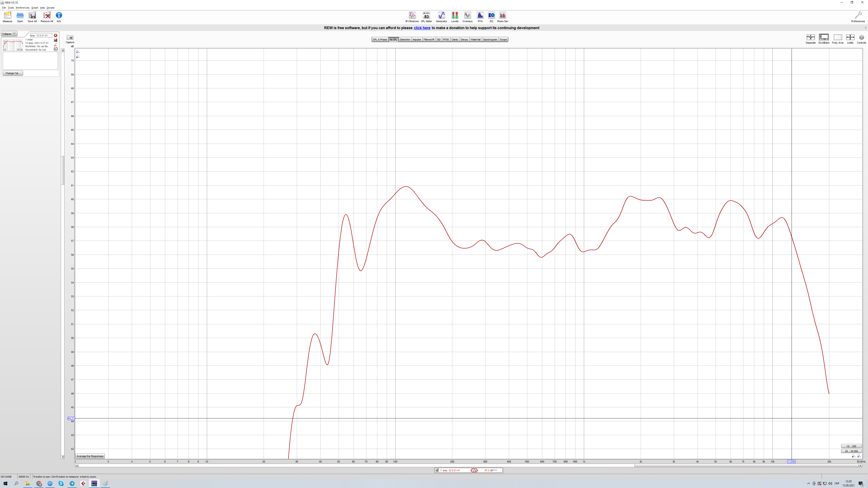Viewport: 868px width, 488px height.
Task: Select measurement 1 thumbnail graph
Action: tap(13, 45)
